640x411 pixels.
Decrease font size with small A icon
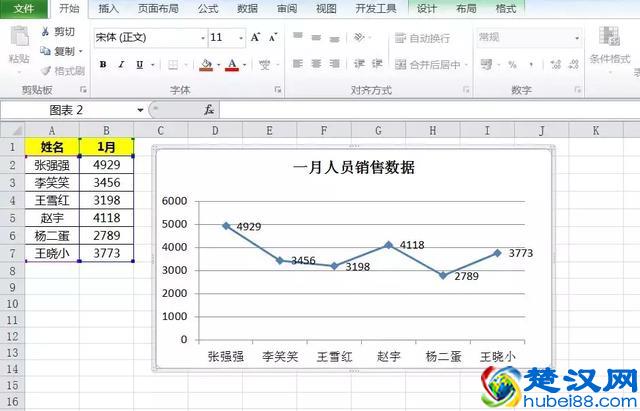pyautogui.click(x=273, y=38)
